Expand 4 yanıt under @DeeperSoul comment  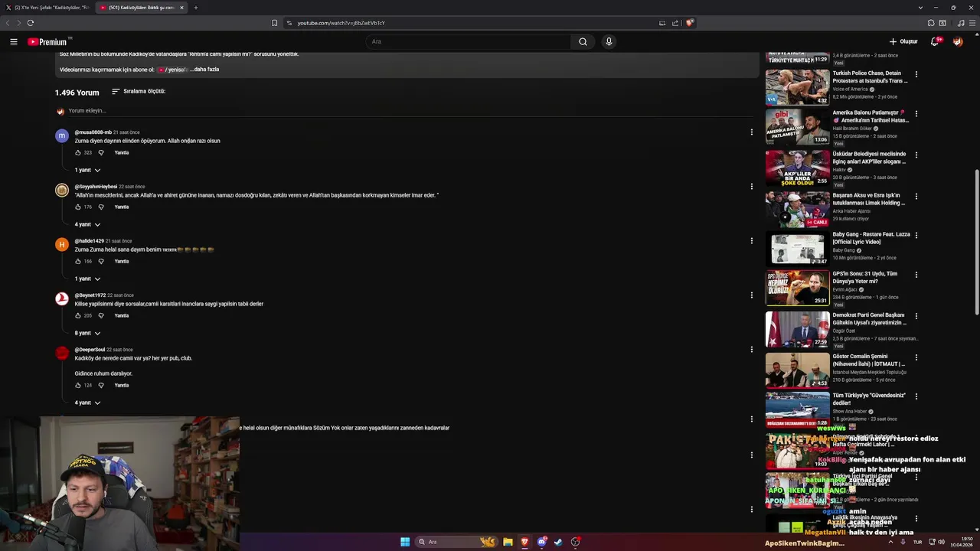(x=87, y=403)
